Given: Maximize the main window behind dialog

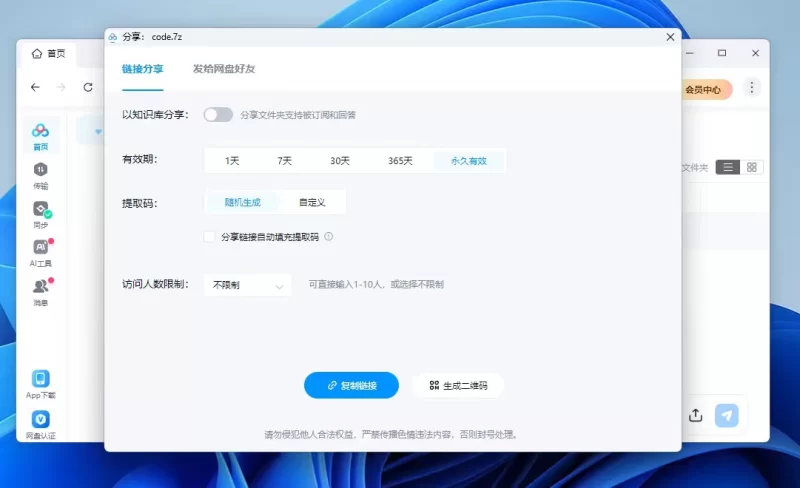Looking at the screenshot, I should (x=722, y=53).
